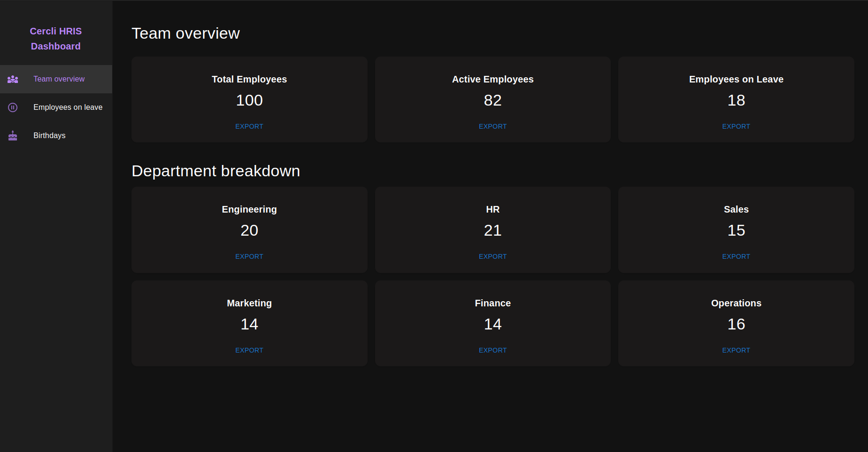This screenshot has width=868, height=452.
Task: Navigate to Employees on leave section
Action: tap(68, 107)
